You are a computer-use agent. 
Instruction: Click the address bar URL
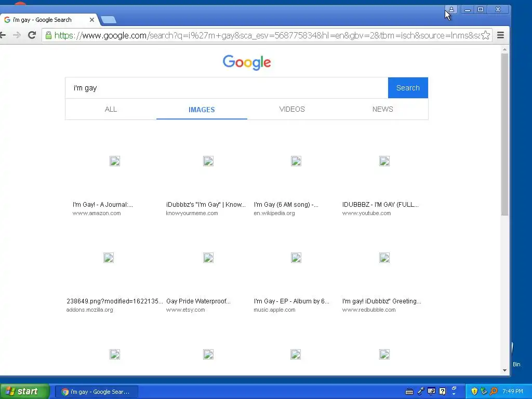pos(267,35)
